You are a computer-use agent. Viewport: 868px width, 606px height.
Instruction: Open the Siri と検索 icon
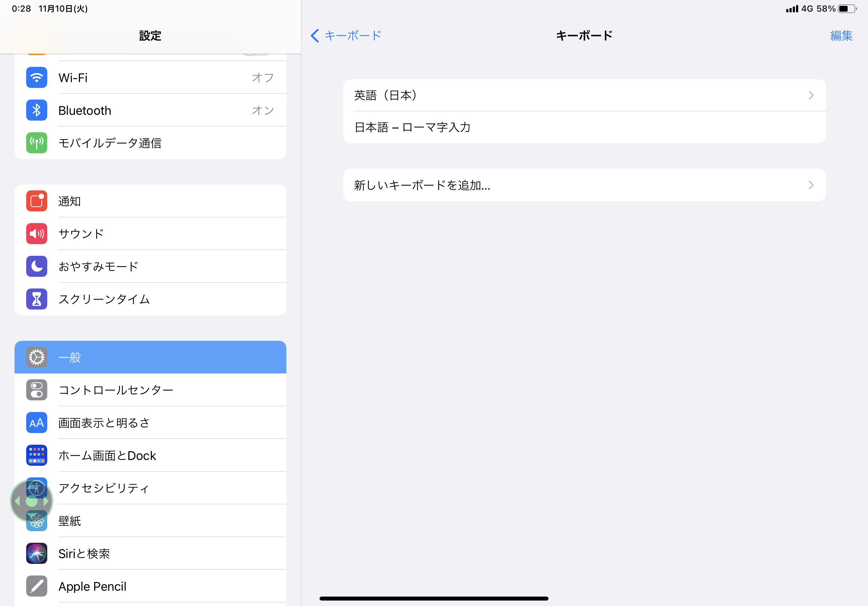click(37, 553)
